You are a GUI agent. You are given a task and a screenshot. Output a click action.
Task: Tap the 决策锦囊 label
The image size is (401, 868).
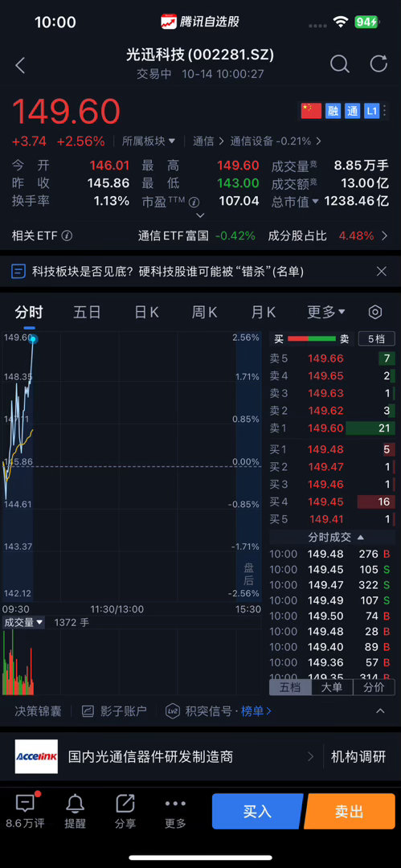(x=38, y=711)
